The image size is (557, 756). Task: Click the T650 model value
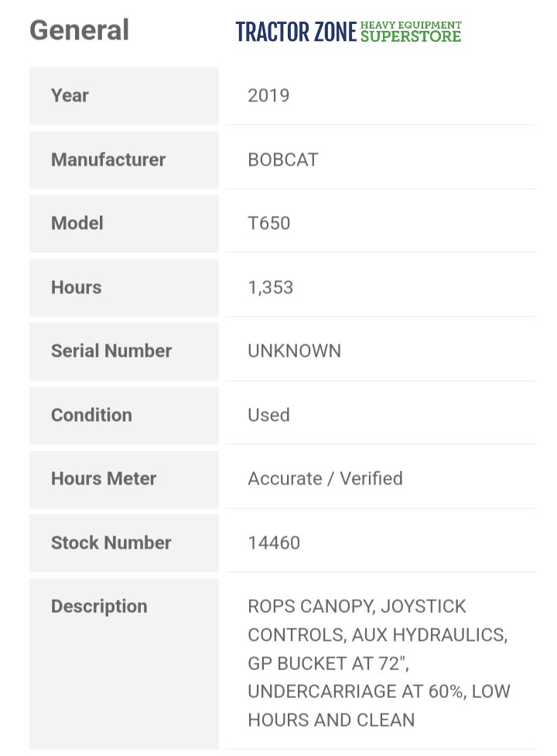(x=268, y=224)
